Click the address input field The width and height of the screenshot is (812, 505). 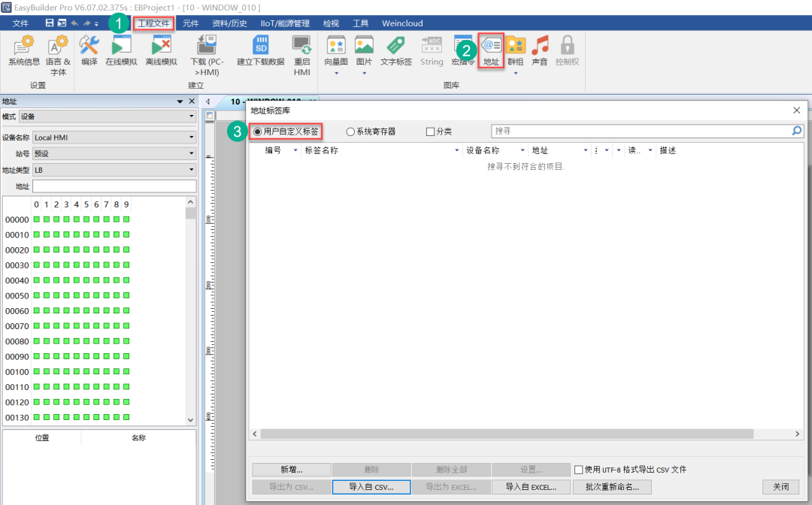114,186
